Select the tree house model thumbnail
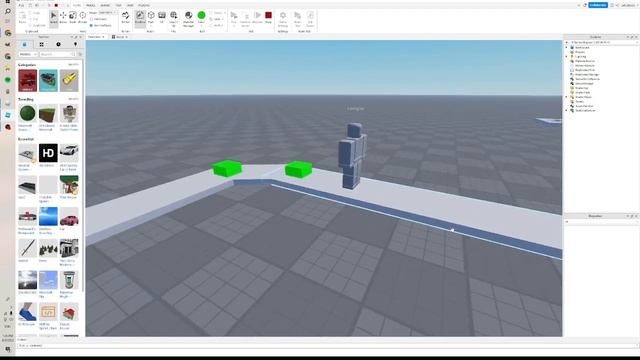 (69, 185)
